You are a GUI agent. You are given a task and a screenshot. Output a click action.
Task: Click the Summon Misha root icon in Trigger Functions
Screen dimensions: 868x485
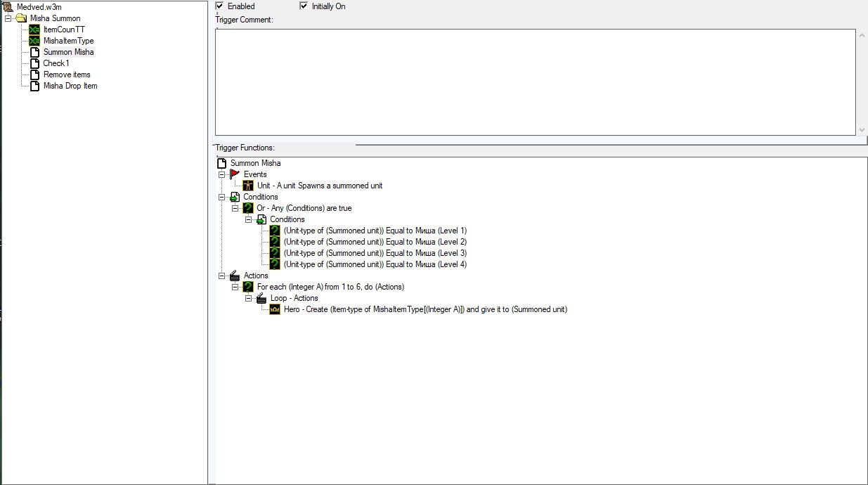[222, 163]
